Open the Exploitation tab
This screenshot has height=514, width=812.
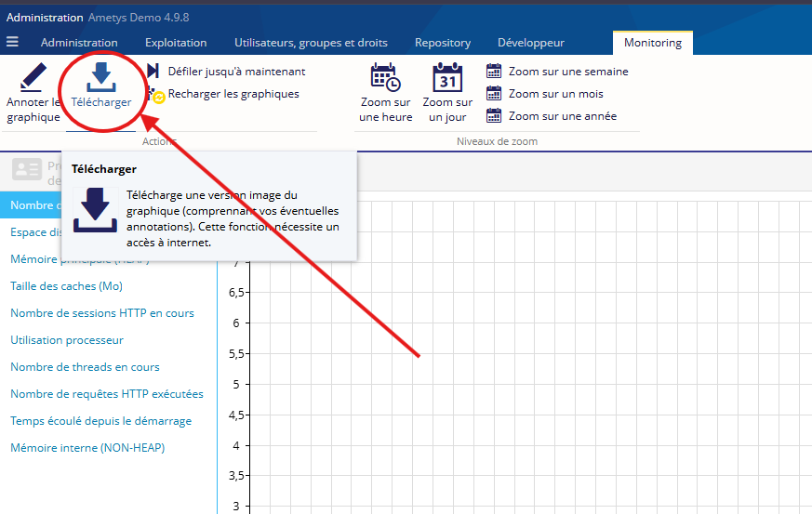pos(176,43)
